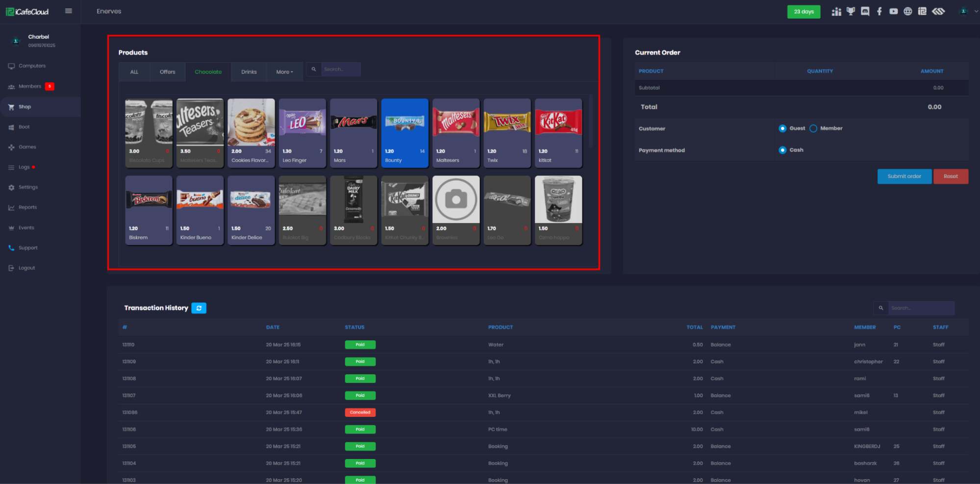This screenshot has height=484, width=980.
Task: Open the Discord chat icon
Action: [x=865, y=11]
